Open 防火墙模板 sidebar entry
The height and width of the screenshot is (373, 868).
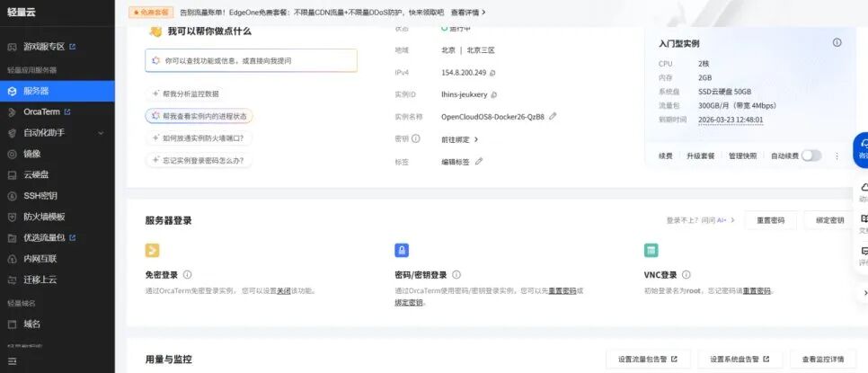(x=44, y=217)
